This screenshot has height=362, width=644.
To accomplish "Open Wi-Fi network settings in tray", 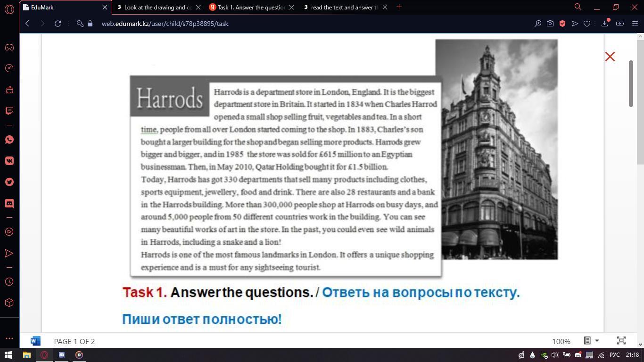I will click(601, 355).
